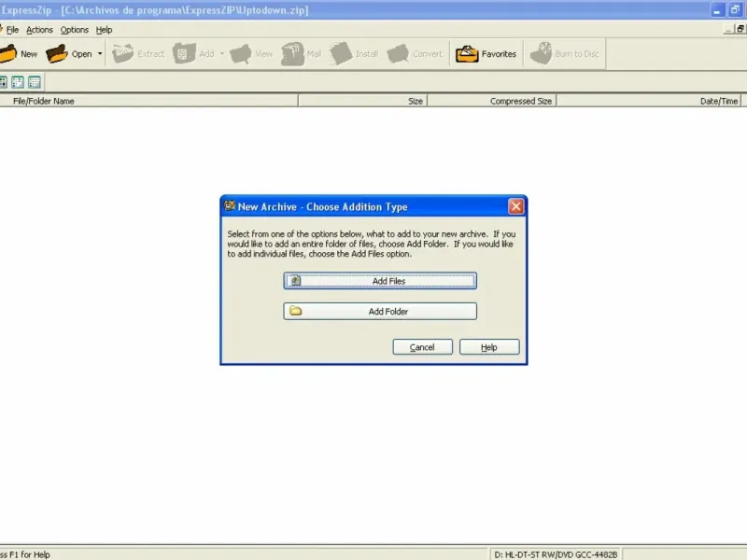
Task: Select the middle view mode icon
Action: pyautogui.click(x=18, y=82)
